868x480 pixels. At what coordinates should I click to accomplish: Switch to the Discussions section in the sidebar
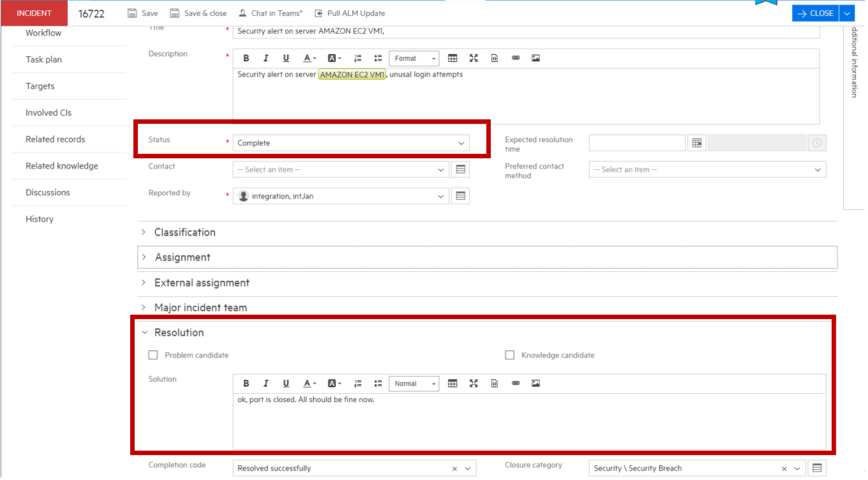click(x=47, y=192)
